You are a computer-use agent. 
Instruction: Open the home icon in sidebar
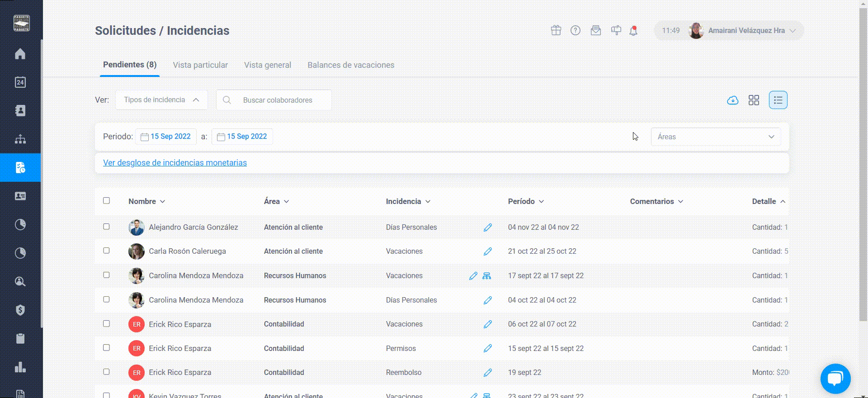tap(20, 54)
